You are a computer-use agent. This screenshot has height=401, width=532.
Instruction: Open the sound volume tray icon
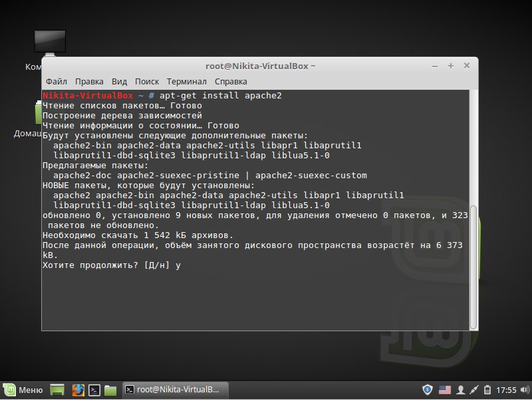coord(525,390)
